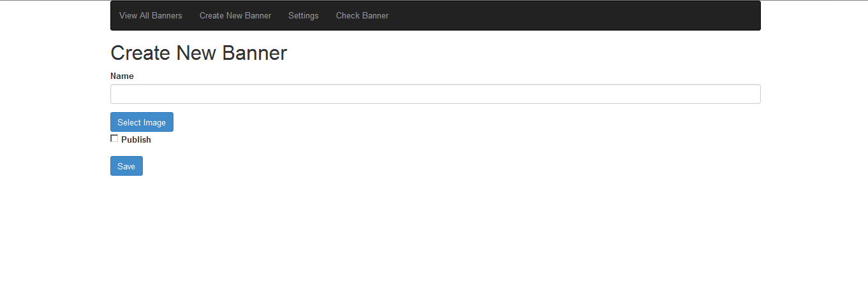The height and width of the screenshot is (298, 868).
Task: Tick the Publish checkbox
Action: [114, 138]
